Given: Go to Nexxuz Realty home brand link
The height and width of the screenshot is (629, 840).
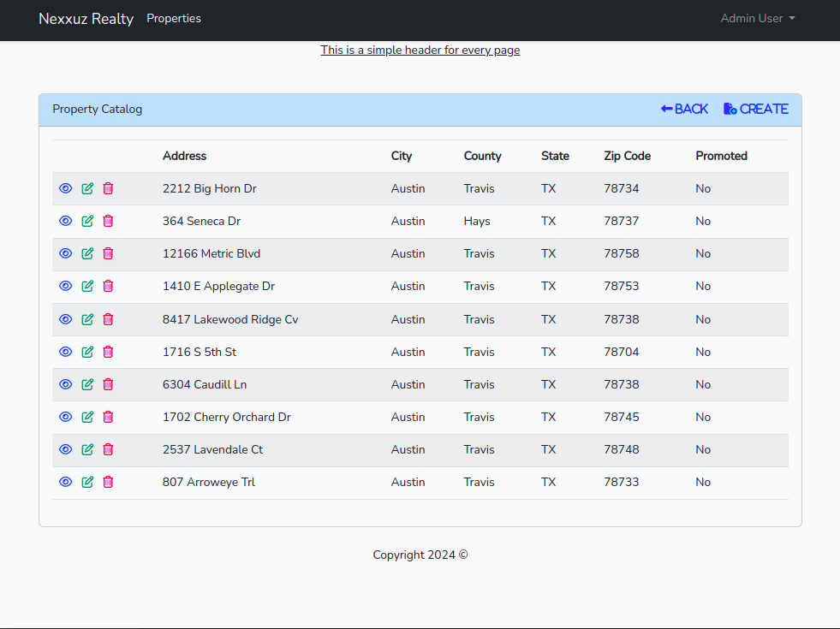Looking at the screenshot, I should click(86, 19).
